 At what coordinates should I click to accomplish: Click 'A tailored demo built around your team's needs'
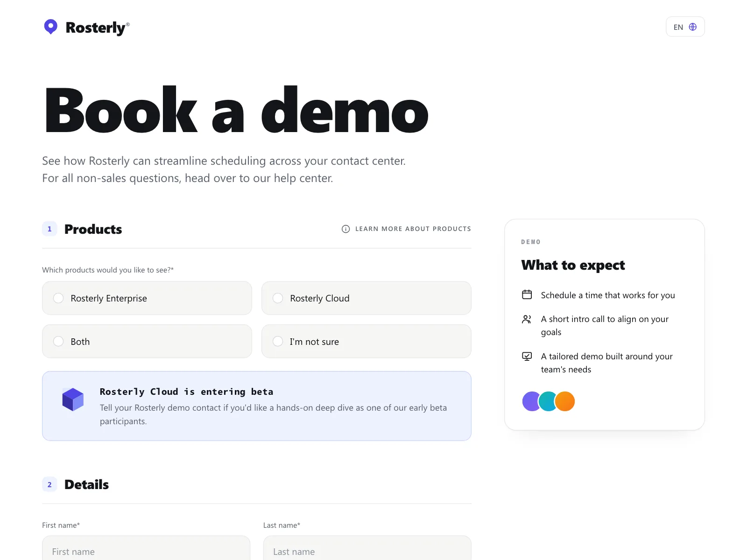[606, 363]
